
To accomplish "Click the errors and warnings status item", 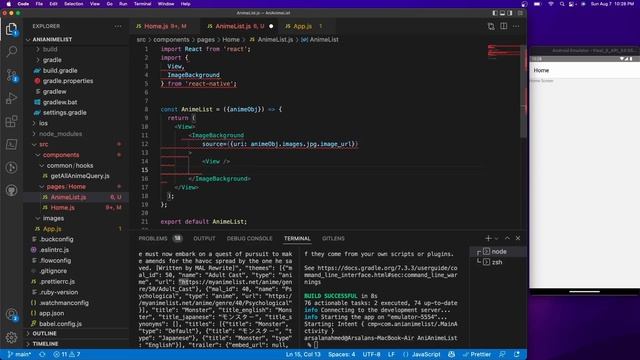I will (x=67, y=354).
